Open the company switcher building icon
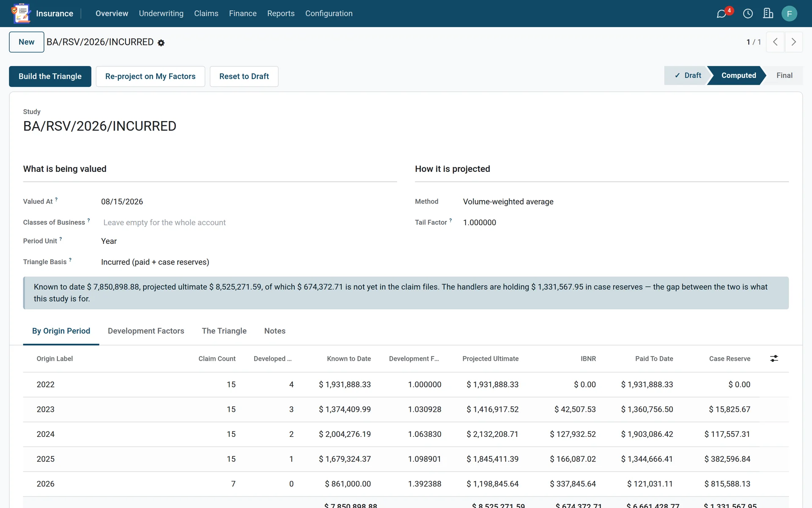The height and width of the screenshot is (508, 812). [768, 14]
